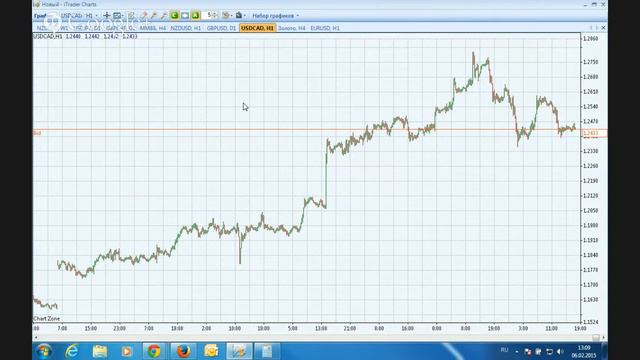Select the USDCAD, H1 chart tab
This screenshot has width=640, height=360.
pos(257,28)
